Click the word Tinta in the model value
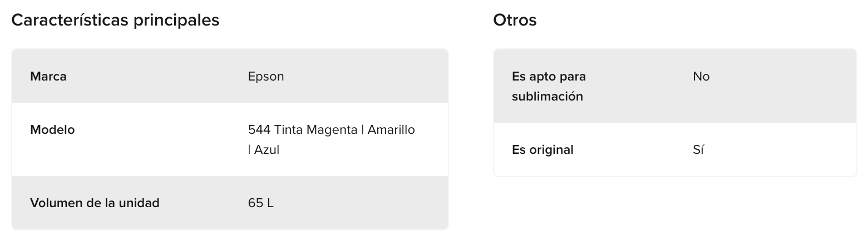 pyautogui.click(x=288, y=129)
